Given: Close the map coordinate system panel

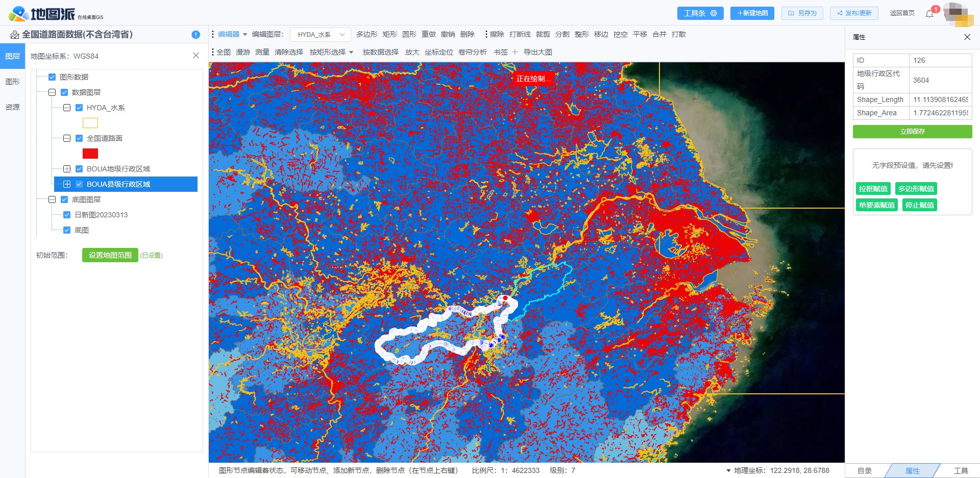Looking at the screenshot, I should click(196, 56).
